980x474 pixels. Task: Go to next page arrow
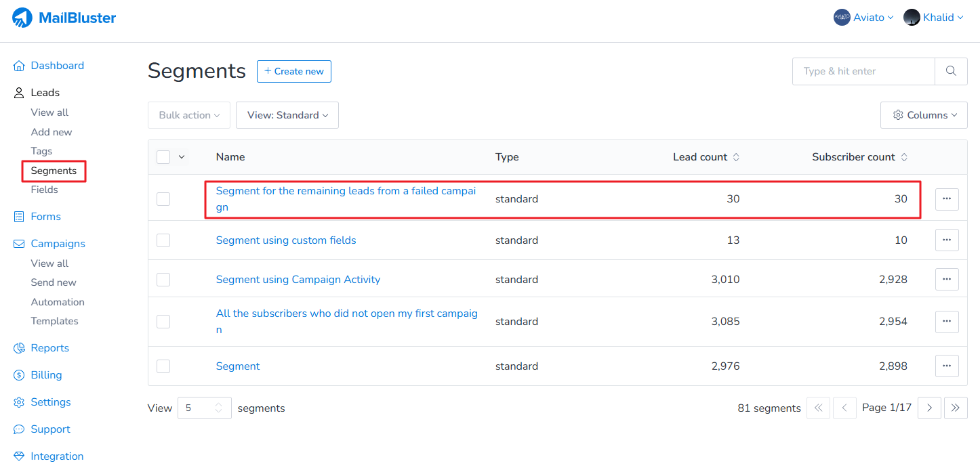pyautogui.click(x=929, y=408)
